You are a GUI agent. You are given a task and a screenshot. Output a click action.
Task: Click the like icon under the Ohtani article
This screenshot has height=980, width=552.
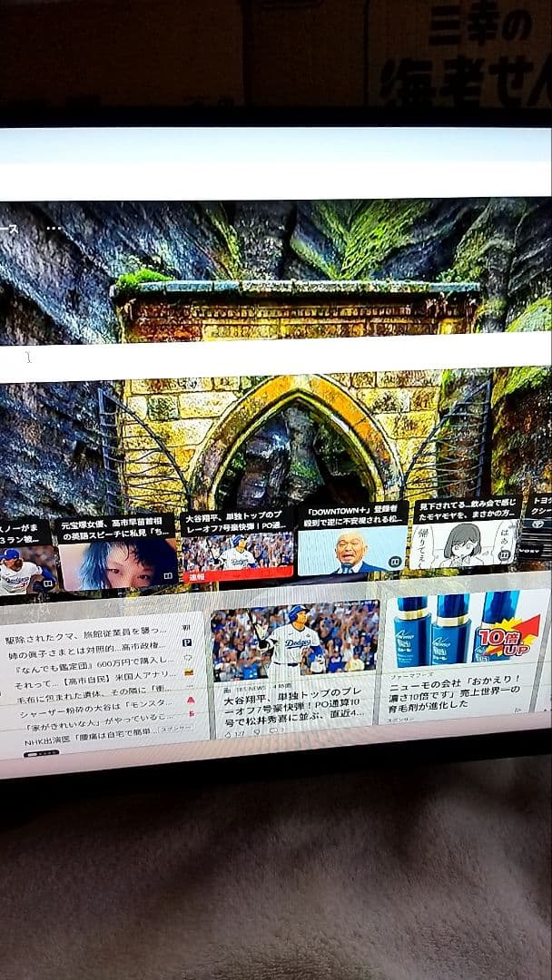point(229,733)
